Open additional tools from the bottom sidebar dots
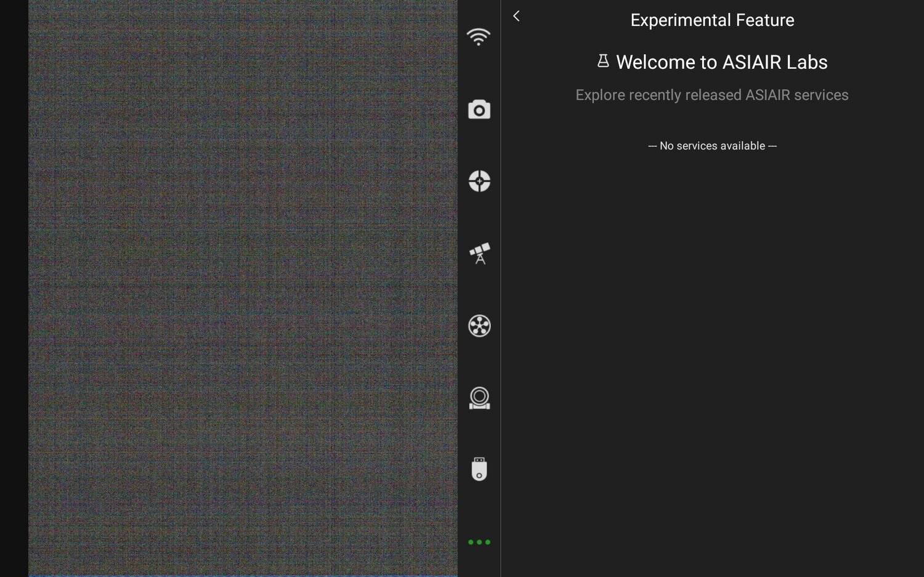The width and height of the screenshot is (924, 577). [479, 542]
